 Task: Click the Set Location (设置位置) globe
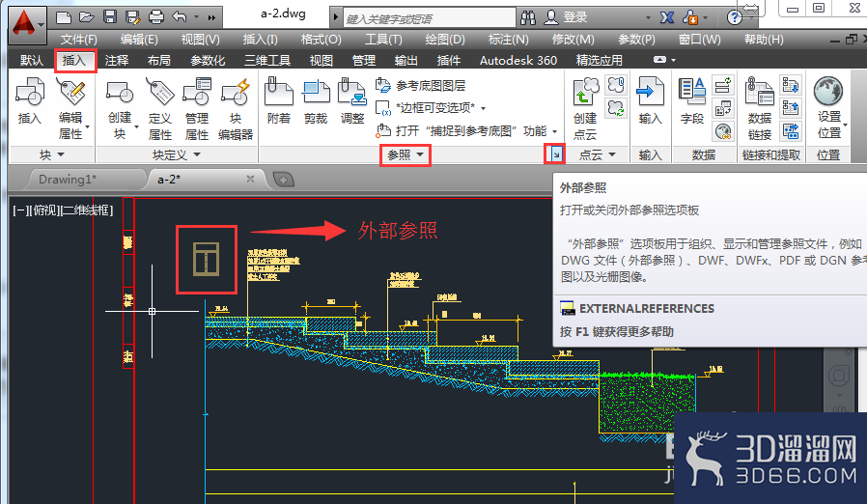(x=828, y=91)
